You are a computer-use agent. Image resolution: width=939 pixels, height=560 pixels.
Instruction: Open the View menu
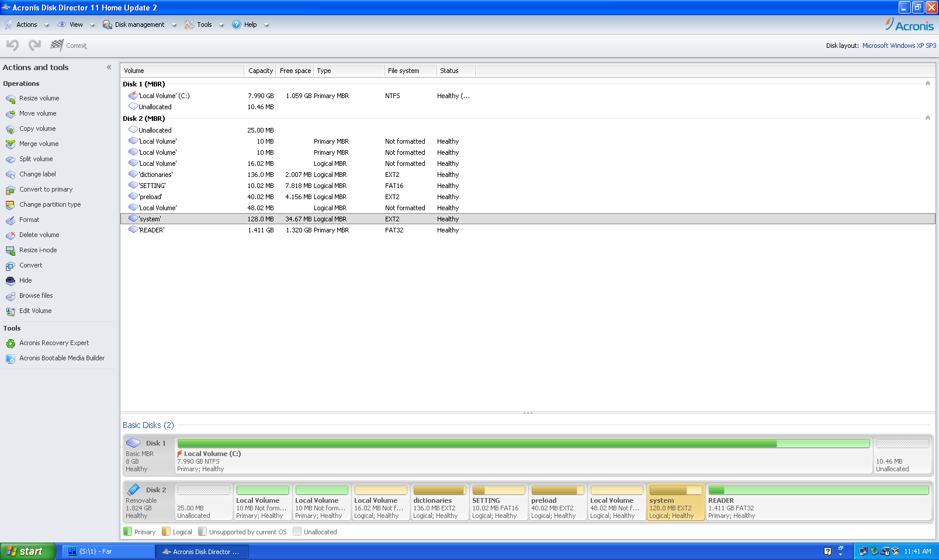click(76, 25)
